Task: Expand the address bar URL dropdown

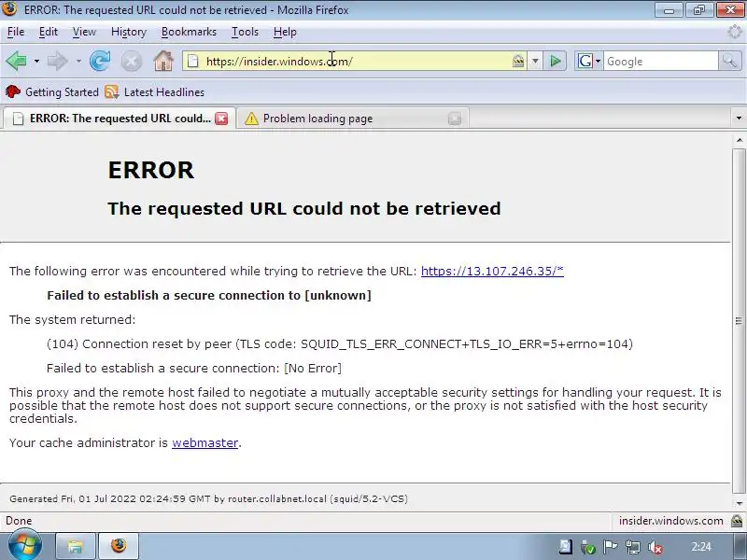Action: point(535,61)
